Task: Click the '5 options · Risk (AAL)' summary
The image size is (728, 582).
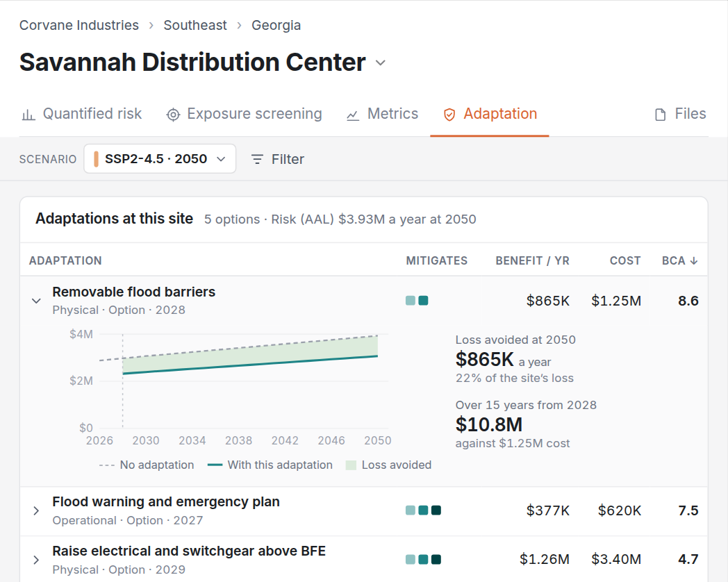Action: pos(340,219)
